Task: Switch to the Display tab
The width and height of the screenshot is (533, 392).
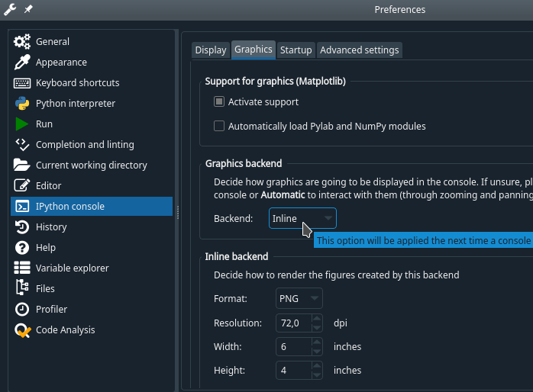Action: (211, 50)
